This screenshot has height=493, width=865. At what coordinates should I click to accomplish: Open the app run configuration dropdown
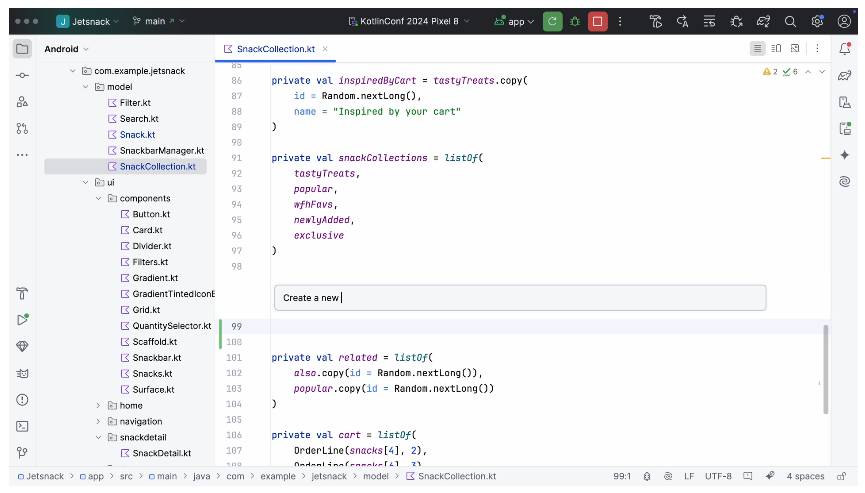point(514,22)
